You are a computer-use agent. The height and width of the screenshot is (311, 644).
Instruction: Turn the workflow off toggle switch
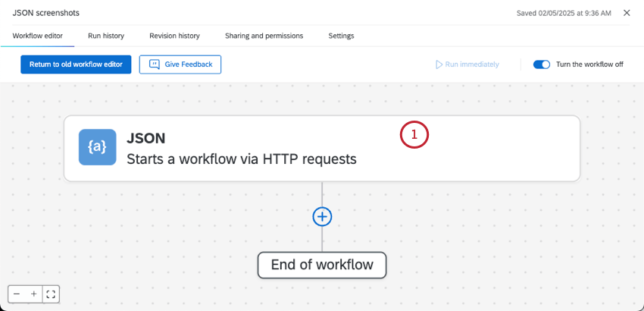[x=541, y=64]
